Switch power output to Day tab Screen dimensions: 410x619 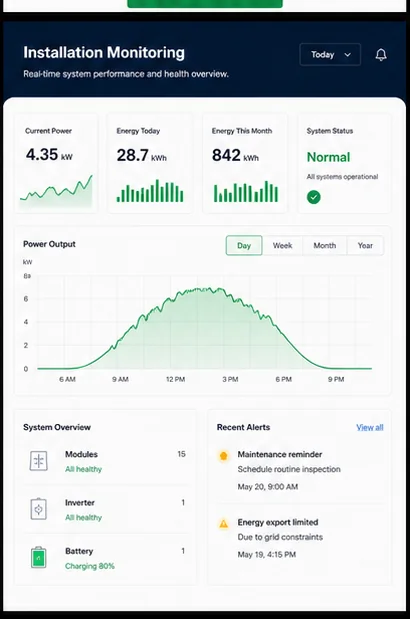(244, 246)
